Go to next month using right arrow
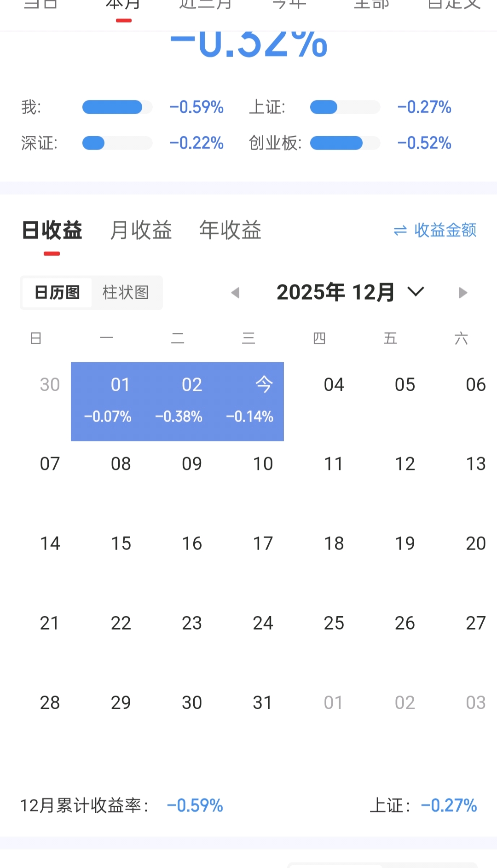This screenshot has width=497, height=868. pos(462,293)
